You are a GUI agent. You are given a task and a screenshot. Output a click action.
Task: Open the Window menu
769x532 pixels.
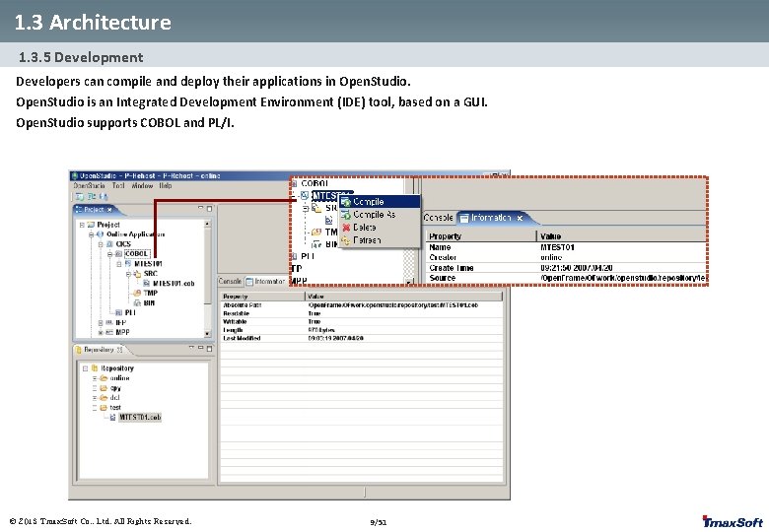pos(142,186)
